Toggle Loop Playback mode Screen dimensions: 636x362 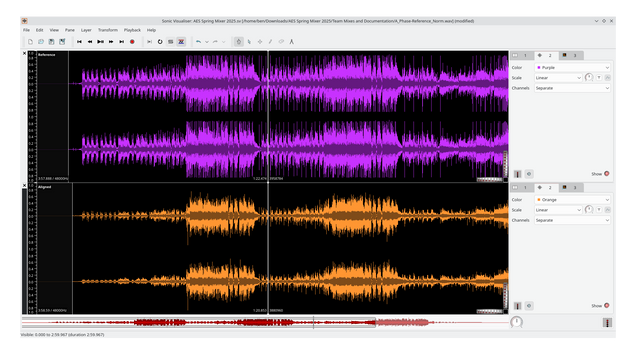160,42
